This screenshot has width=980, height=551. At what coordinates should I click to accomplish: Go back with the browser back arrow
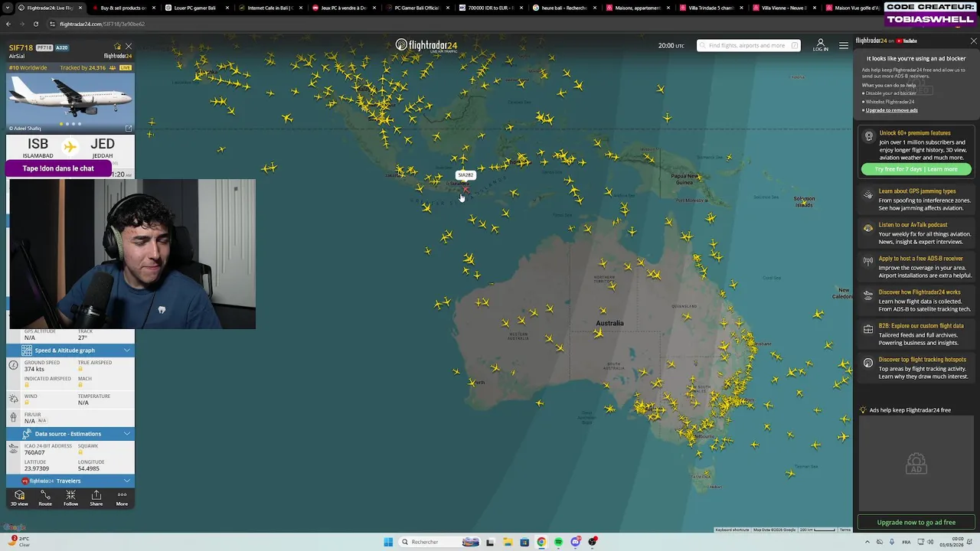click(x=8, y=24)
